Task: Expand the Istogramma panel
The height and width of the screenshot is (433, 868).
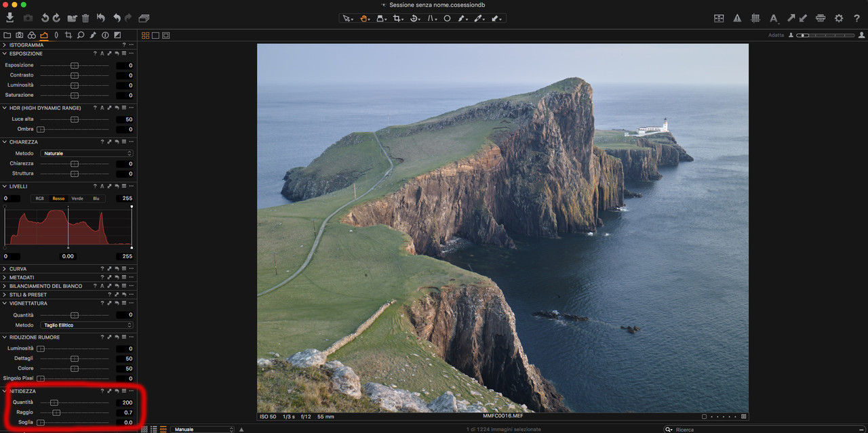Action: coord(5,45)
